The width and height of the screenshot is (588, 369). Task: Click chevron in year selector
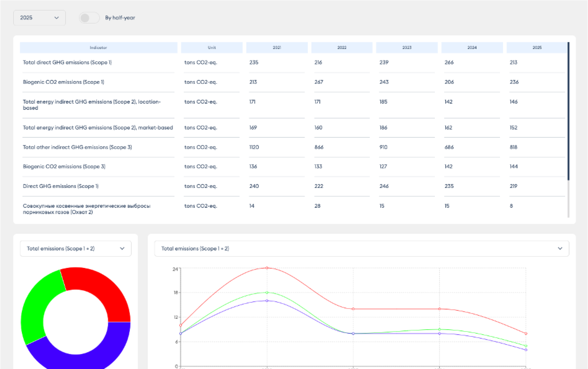point(57,18)
